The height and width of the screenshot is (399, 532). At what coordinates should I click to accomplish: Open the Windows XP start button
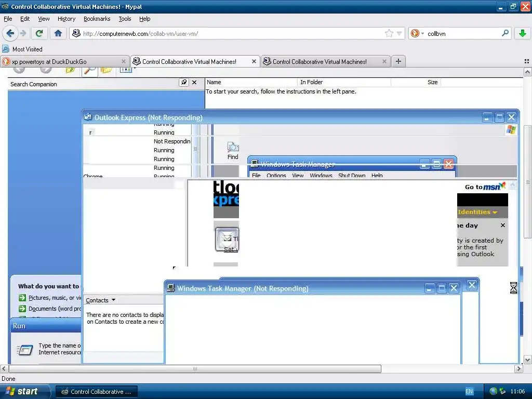pos(24,391)
